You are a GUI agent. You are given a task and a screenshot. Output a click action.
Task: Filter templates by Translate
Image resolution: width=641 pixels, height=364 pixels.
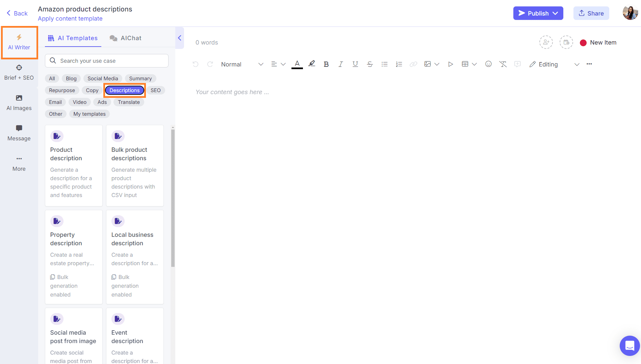point(129,102)
